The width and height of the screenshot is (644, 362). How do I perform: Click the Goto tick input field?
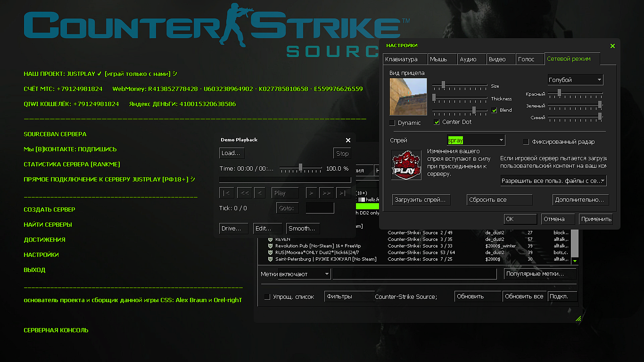tap(320, 208)
